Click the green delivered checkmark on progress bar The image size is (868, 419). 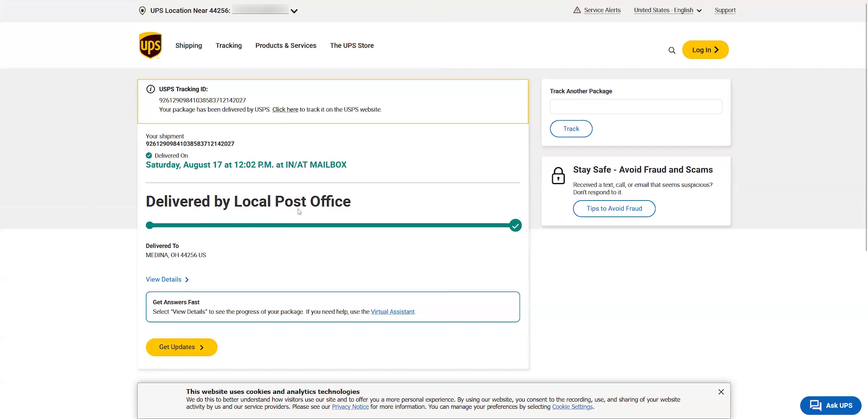515,226
